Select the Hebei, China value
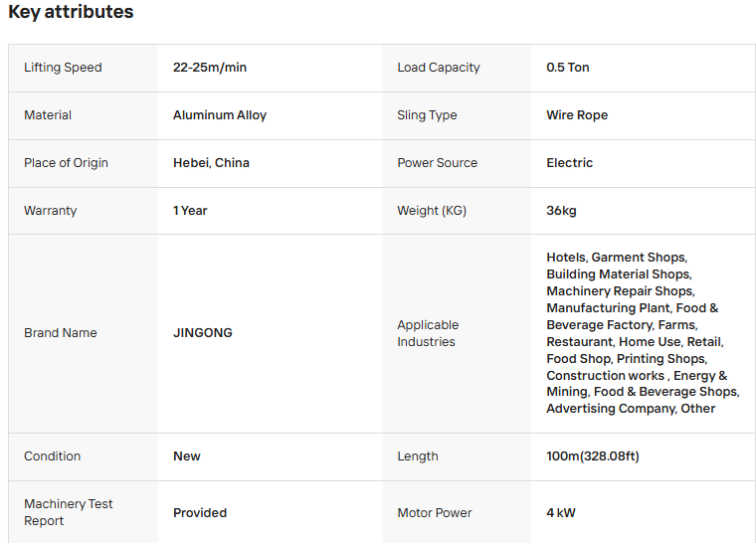756x543 pixels. [211, 163]
